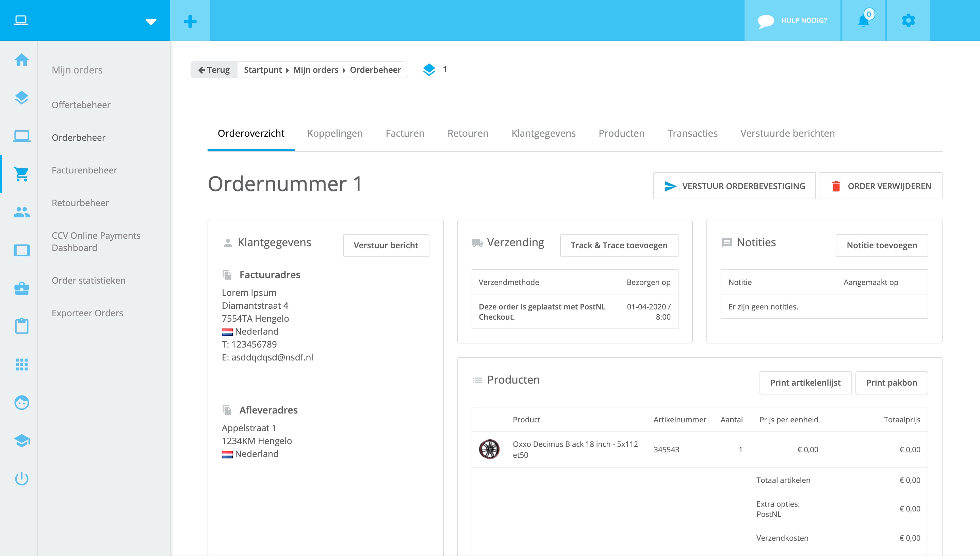
Task: Click delivery date 01-04-2020 / 8:00
Action: tap(649, 311)
